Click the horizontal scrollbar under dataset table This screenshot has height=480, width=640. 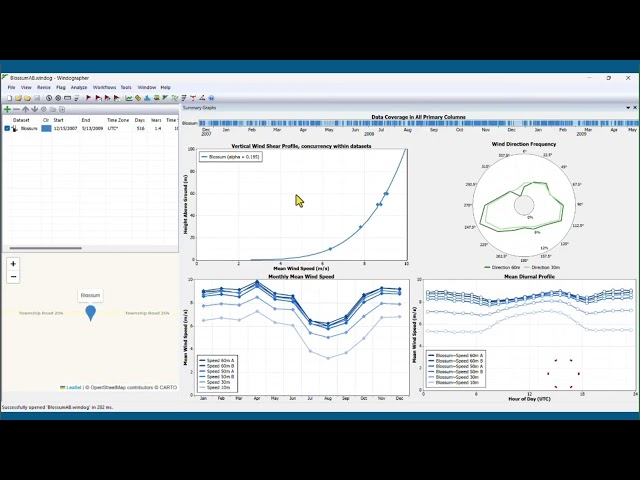coord(46,248)
